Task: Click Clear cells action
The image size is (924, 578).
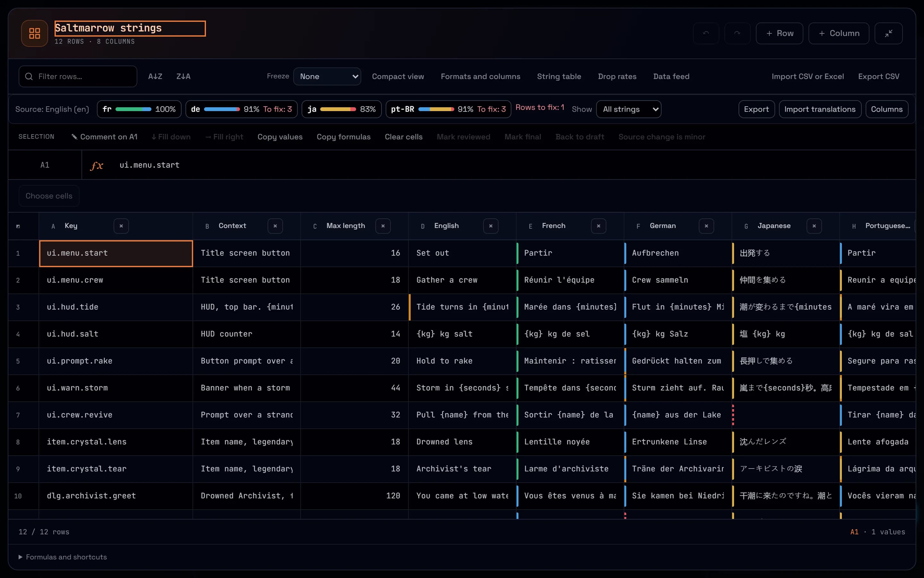Action: [x=404, y=137]
